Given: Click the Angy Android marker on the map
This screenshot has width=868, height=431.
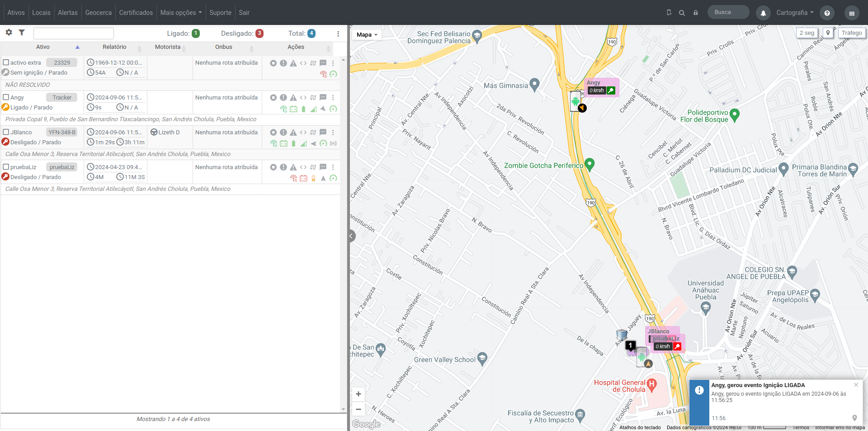Looking at the screenshot, I should click(x=576, y=101).
